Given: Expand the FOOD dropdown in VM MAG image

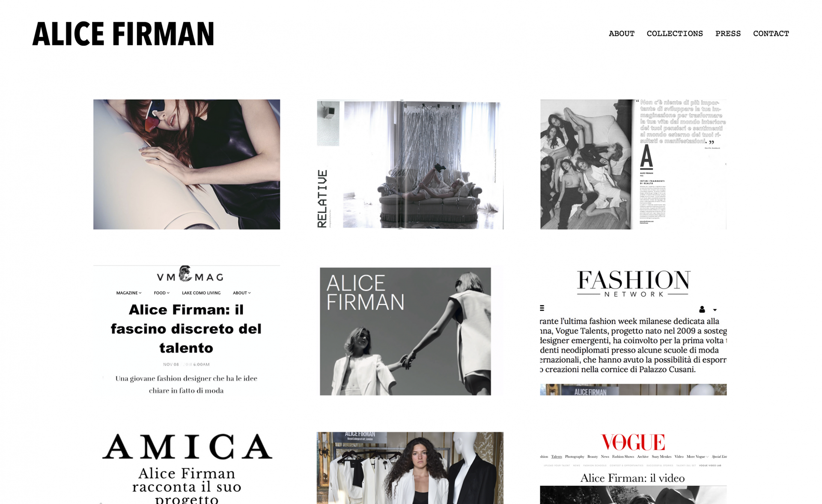Looking at the screenshot, I should 162,293.
